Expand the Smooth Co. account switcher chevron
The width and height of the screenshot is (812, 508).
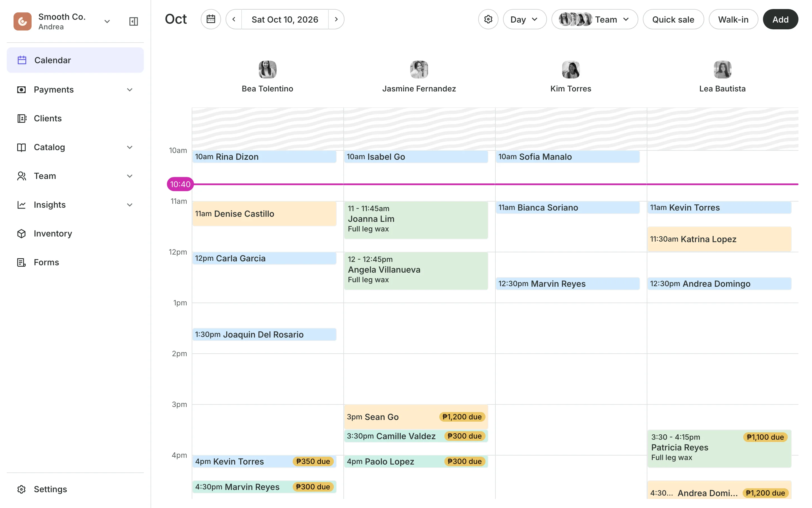tap(107, 21)
